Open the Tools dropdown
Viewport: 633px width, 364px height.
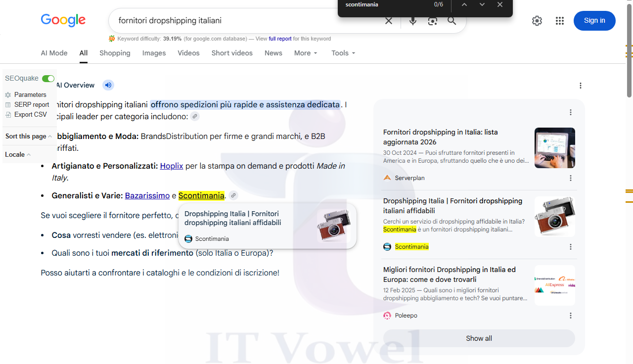coord(343,53)
